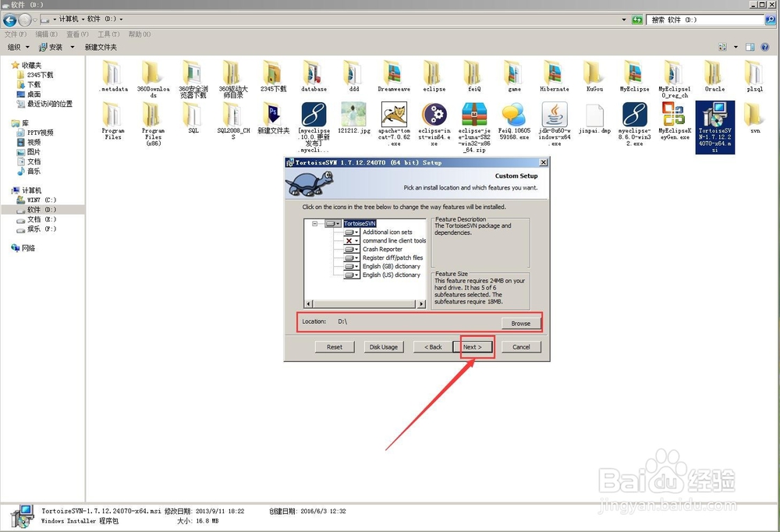The width and height of the screenshot is (780, 532).
Task: Open Register diff/patch files feature dropdown
Action: 352,257
